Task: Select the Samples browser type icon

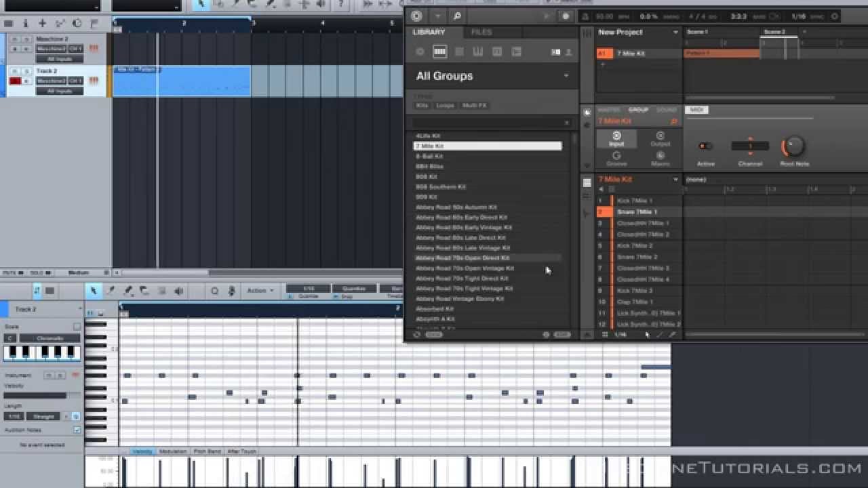Action: click(516, 52)
